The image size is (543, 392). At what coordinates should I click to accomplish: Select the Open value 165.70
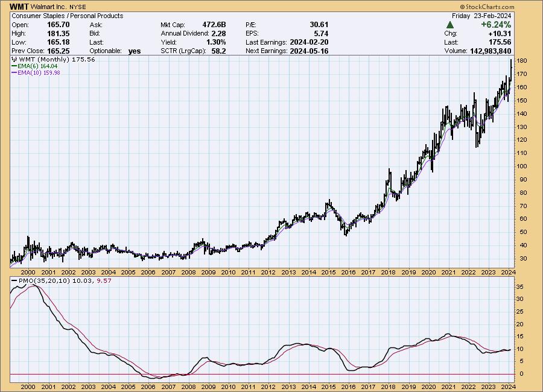pos(58,25)
